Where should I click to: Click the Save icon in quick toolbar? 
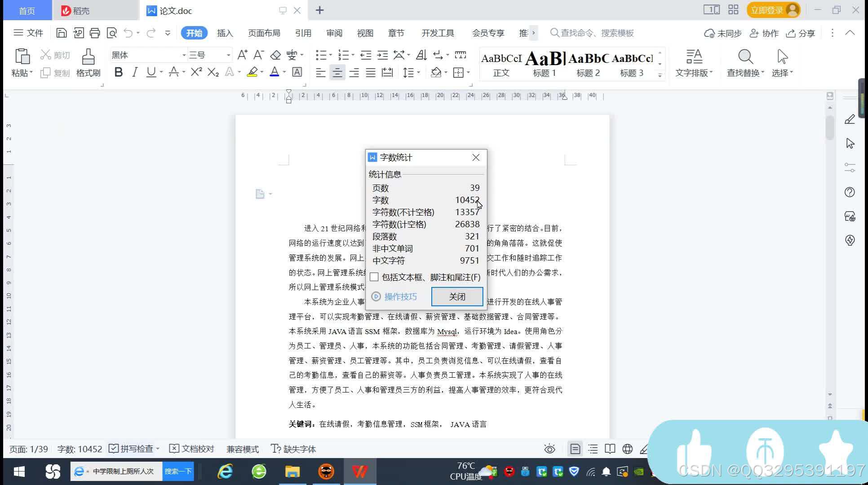pyautogui.click(x=62, y=33)
